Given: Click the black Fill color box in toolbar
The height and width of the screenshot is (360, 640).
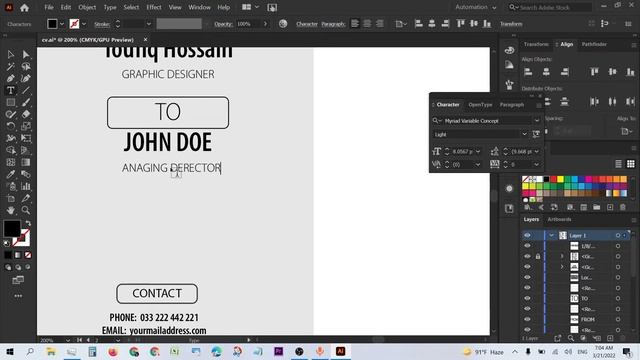Looking at the screenshot, I should (x=12, y=229).
